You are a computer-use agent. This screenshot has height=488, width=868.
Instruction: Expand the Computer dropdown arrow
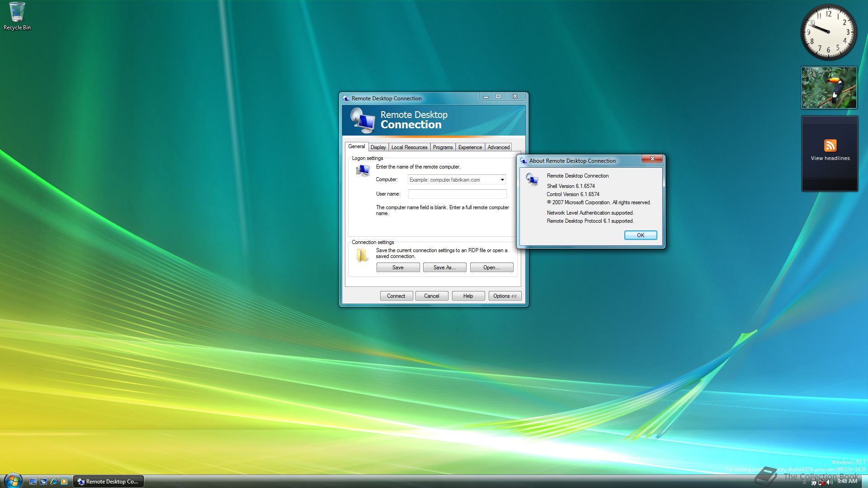(502, 180)
